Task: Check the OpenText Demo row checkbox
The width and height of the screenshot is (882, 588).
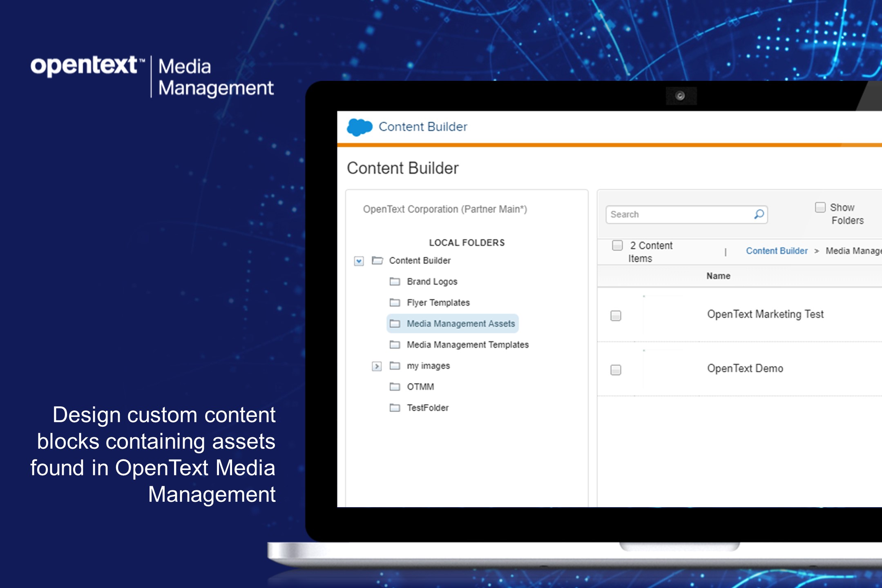Action: tap(616, 368)
